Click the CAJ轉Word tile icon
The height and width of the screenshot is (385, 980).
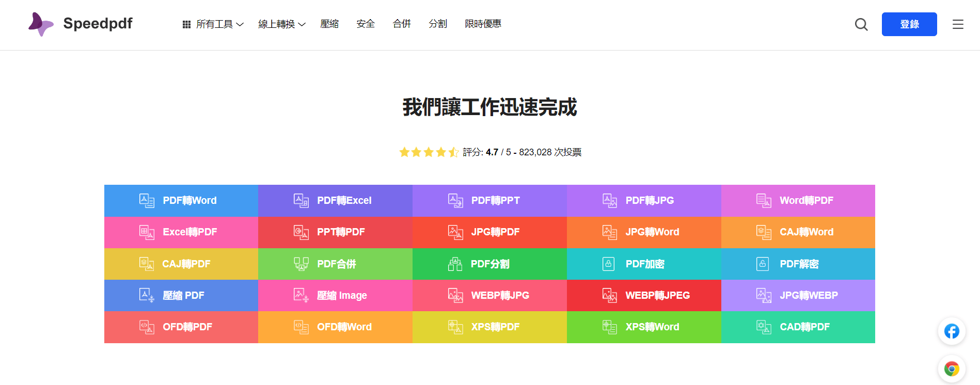point(764,232)
